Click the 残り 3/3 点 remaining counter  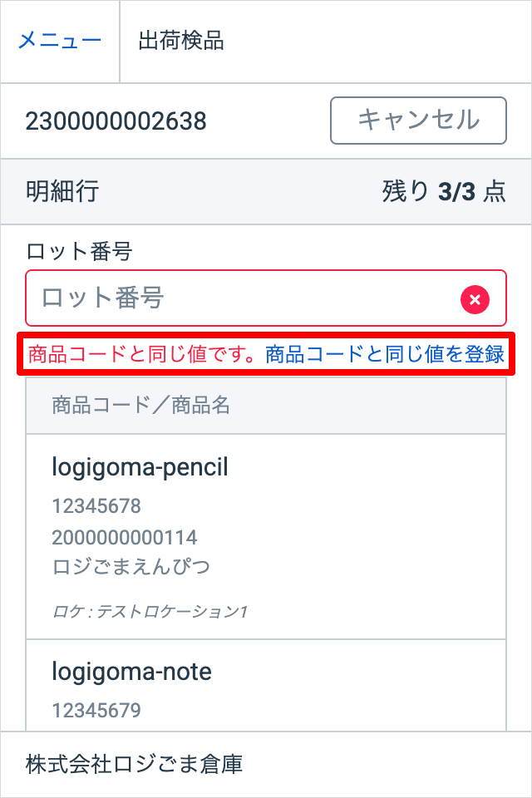[443, 192]
